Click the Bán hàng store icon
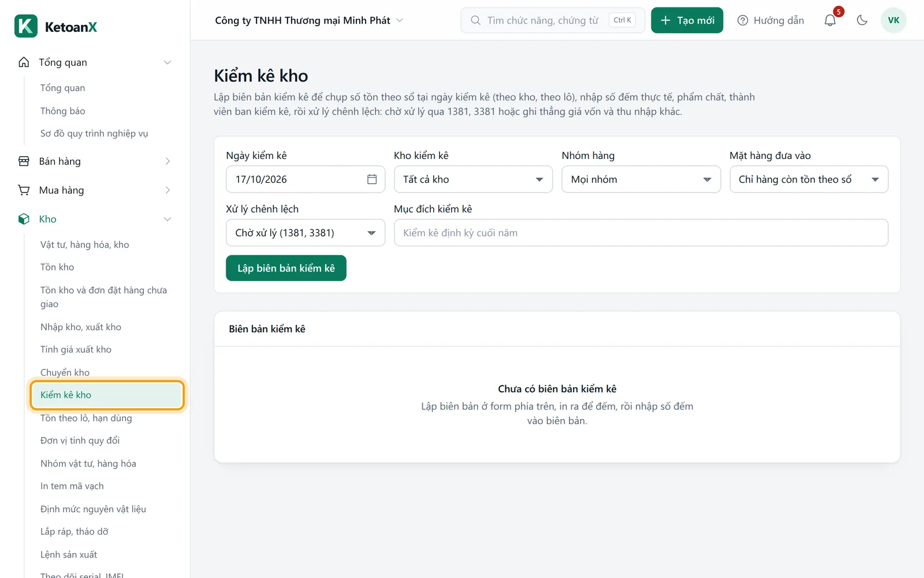 pos(24,161)
